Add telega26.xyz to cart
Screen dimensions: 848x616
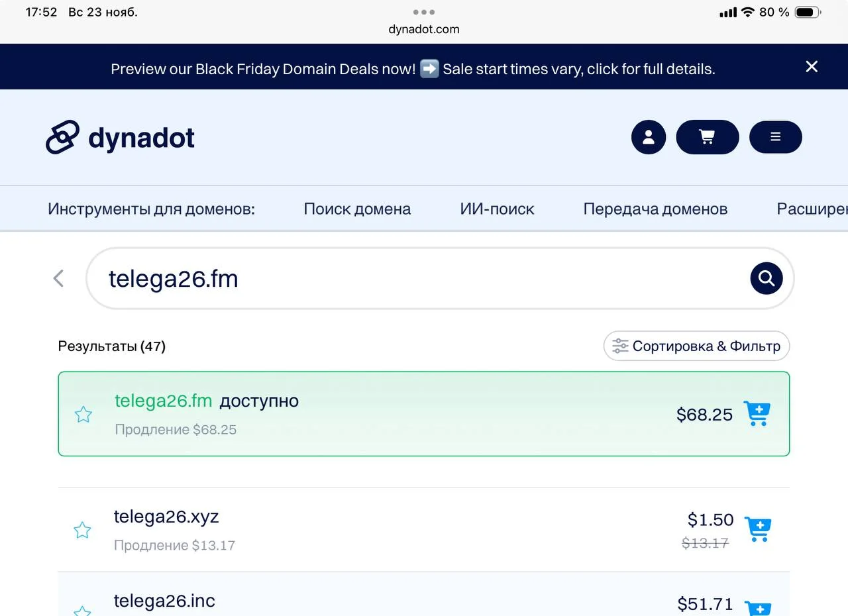click(x=758, y=529)
